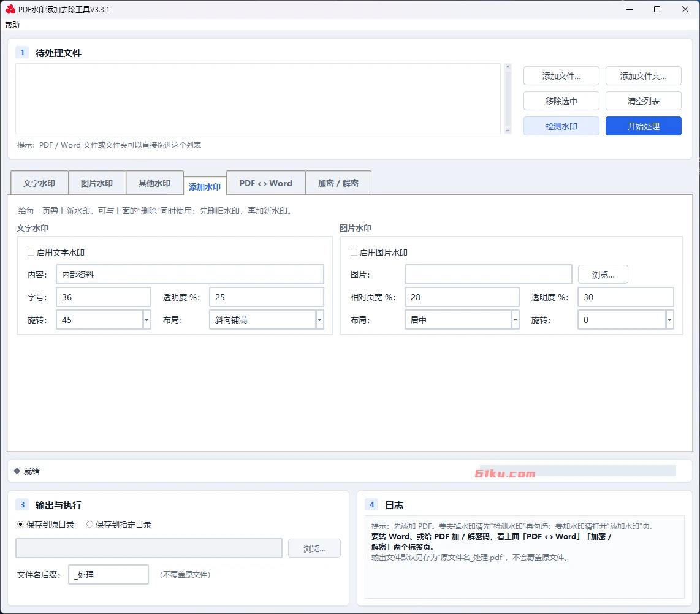The image size is (700, 614).
Task: Click the file list scrollbar up arrow
Action: point(508,67)
